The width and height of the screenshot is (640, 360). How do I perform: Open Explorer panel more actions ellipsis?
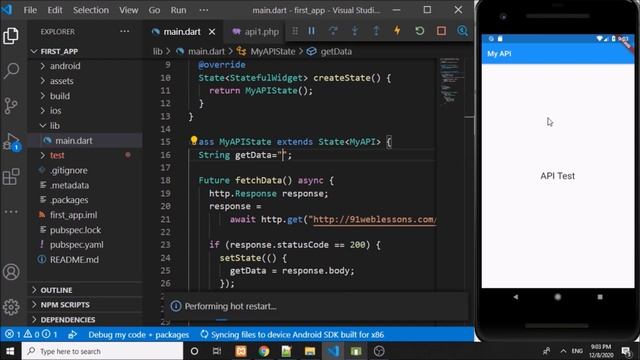click(x=124, y=31)
